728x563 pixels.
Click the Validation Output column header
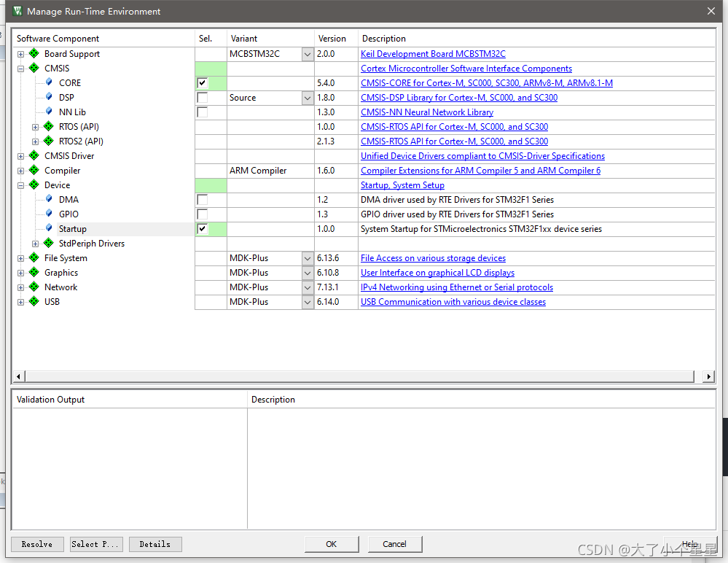tap(130, 400)
